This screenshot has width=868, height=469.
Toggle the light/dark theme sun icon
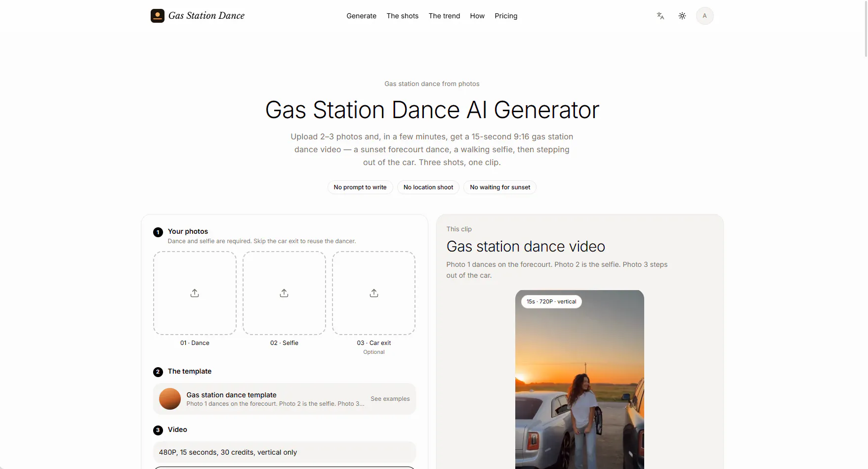coord(682,16)
